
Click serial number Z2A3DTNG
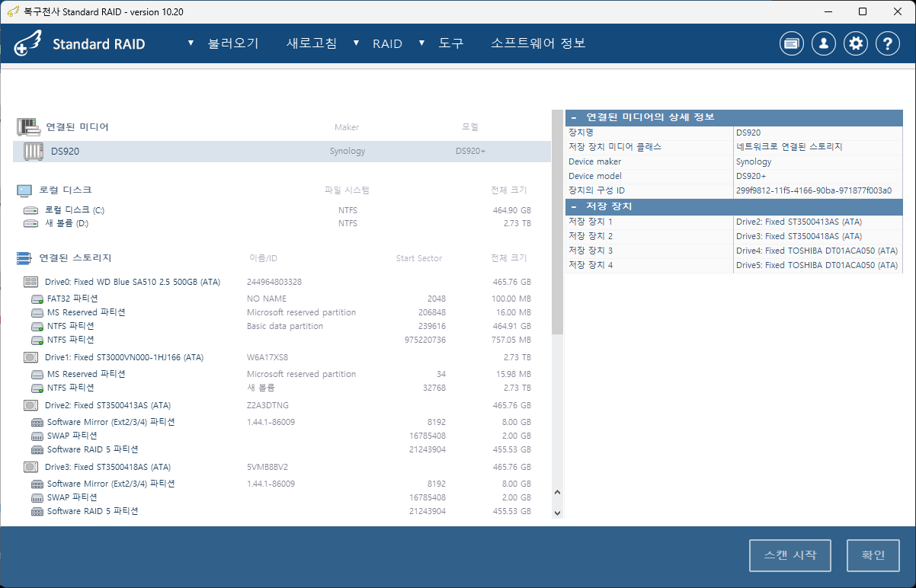pyautogui.click(x=267, y=405)
